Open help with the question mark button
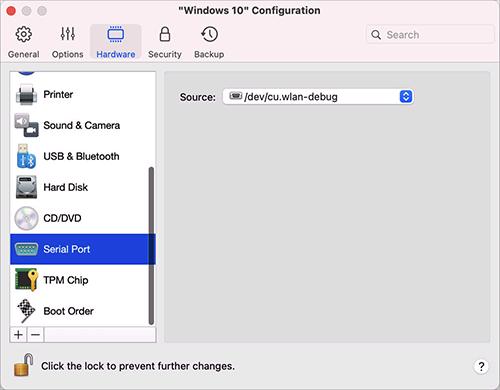Image resolution: width=500 pixels, height=390 pixels. tap(481, 367)
